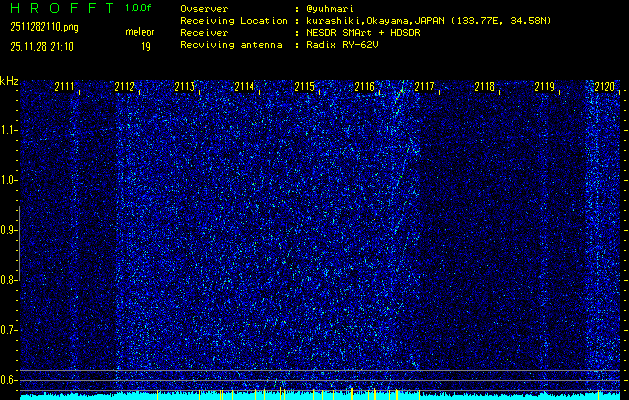Click the 2111 time marker
This screenshot has width=629, height=400.
(x=64, y=87)
